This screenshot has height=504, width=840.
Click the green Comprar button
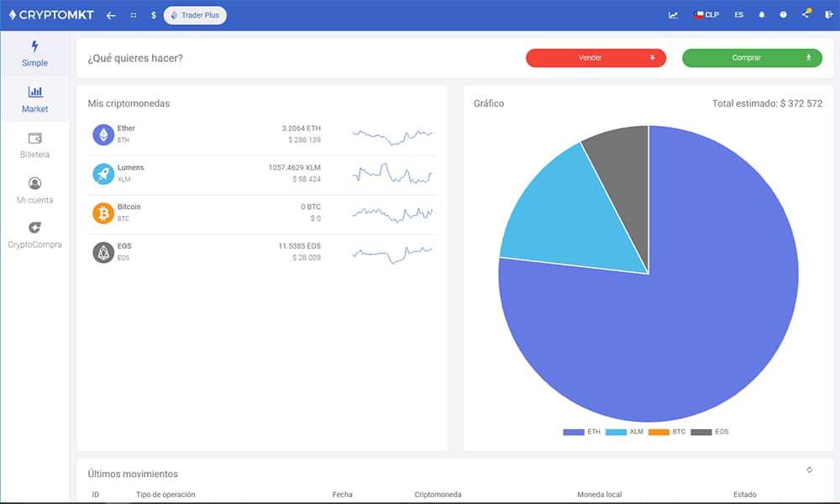coord(752,58)
